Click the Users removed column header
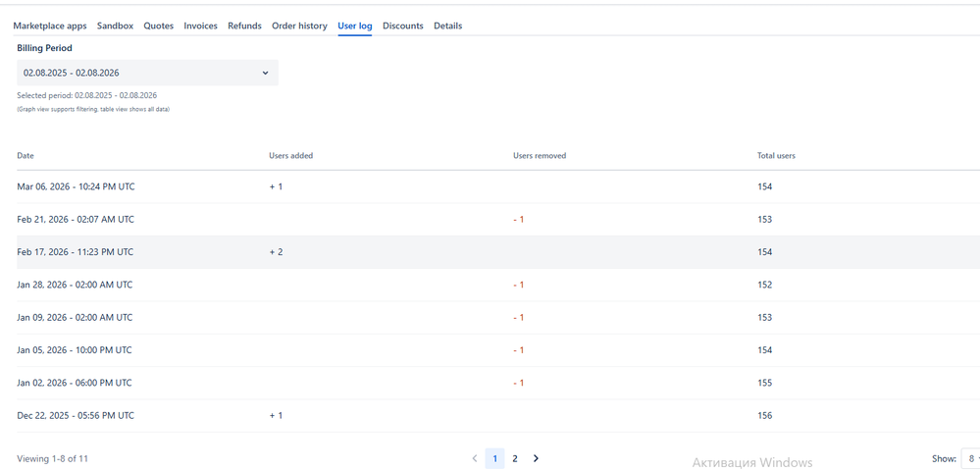Screen dimensions: 980x471 point(540,156)
